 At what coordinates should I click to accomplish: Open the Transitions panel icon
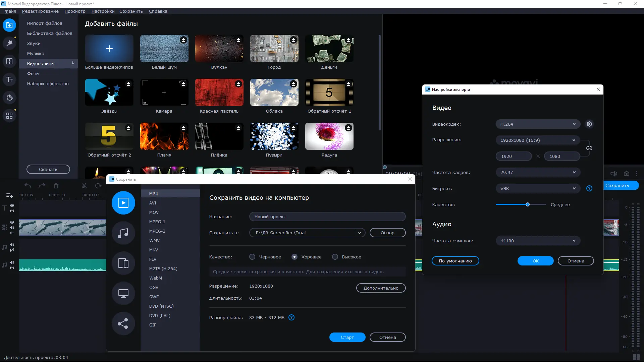coord(9,61)
